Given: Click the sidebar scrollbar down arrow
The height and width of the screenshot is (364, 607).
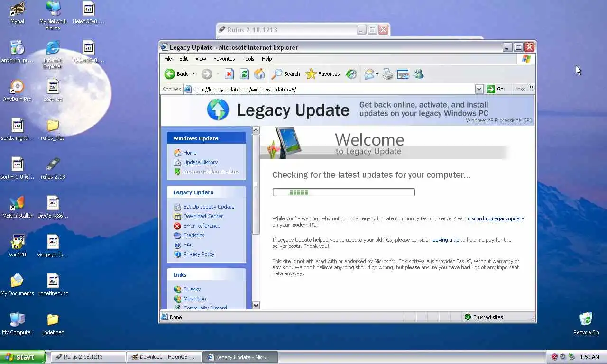Looking at the screenshot, I should 256,306.
